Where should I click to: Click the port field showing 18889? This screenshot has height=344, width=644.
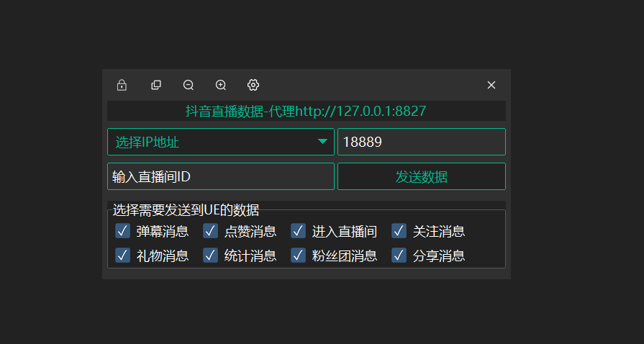coord(422,142)
